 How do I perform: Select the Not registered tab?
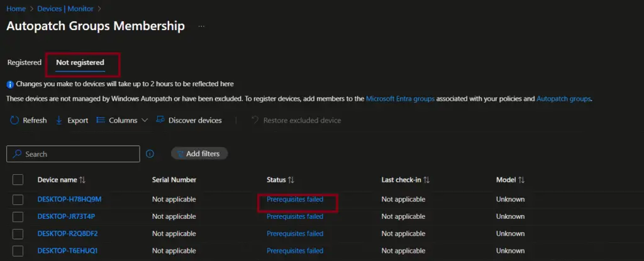(80, 62)
